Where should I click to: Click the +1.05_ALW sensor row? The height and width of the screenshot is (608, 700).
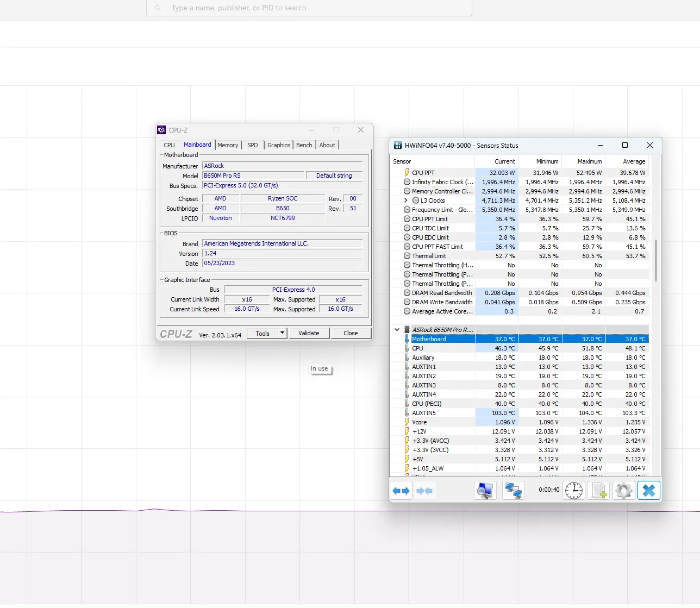pos(520,468)
